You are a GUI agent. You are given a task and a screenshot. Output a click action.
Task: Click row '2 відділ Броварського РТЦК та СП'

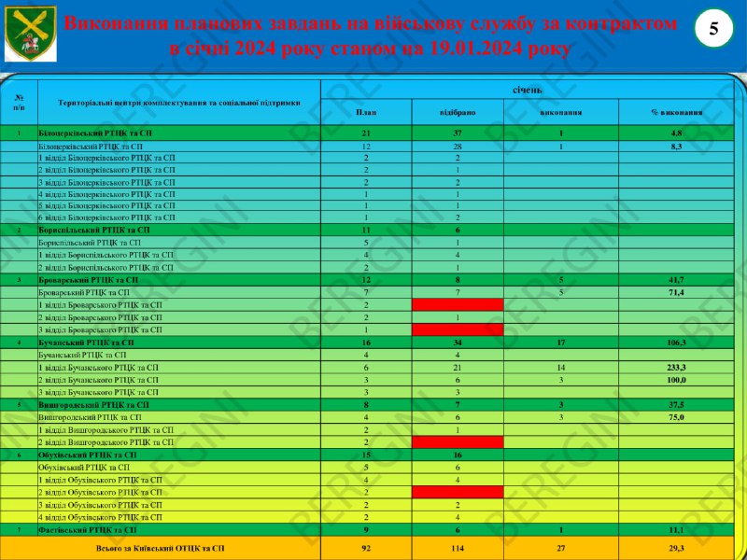tap(367, 317)
